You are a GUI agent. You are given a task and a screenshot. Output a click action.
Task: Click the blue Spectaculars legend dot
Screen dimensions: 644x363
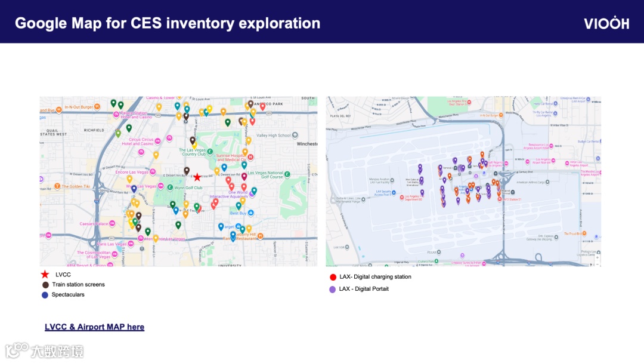(45, 295)
